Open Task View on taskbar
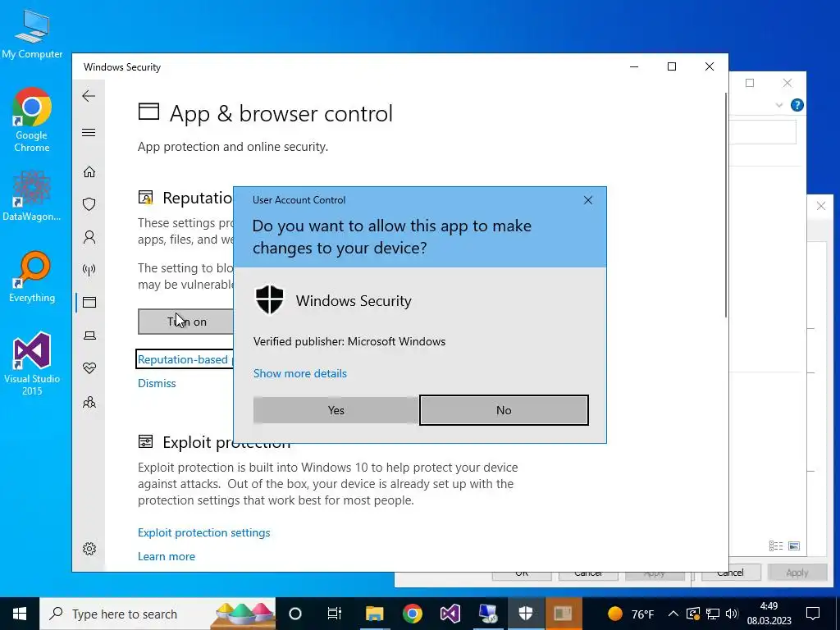Image resolution: width=840 pixels, height=630 pixels. pos(335,614)
